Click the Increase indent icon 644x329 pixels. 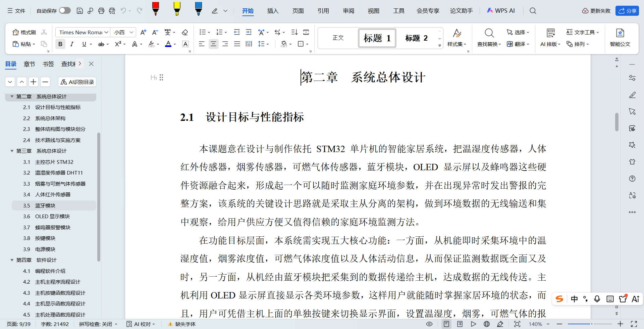point(249,32)
